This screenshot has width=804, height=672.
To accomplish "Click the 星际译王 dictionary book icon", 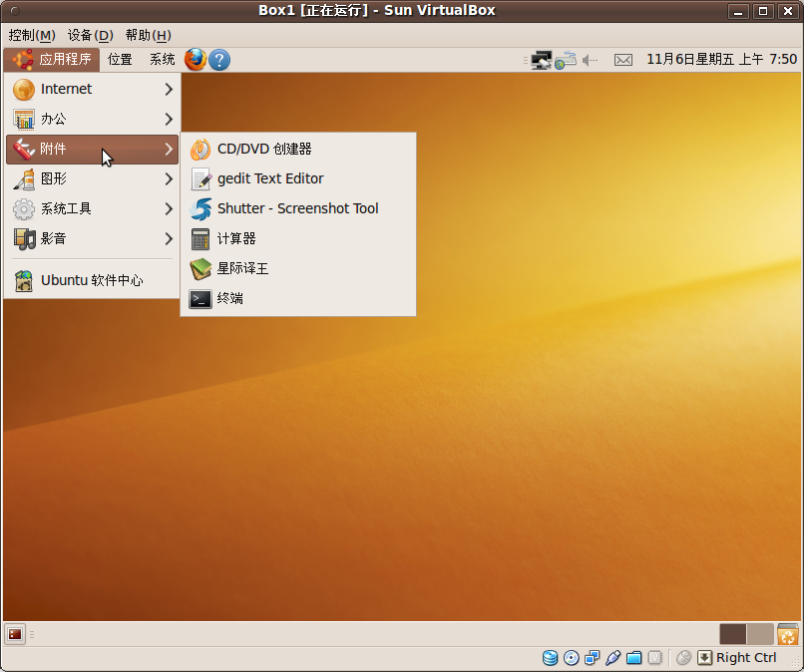I will [201, 268].
